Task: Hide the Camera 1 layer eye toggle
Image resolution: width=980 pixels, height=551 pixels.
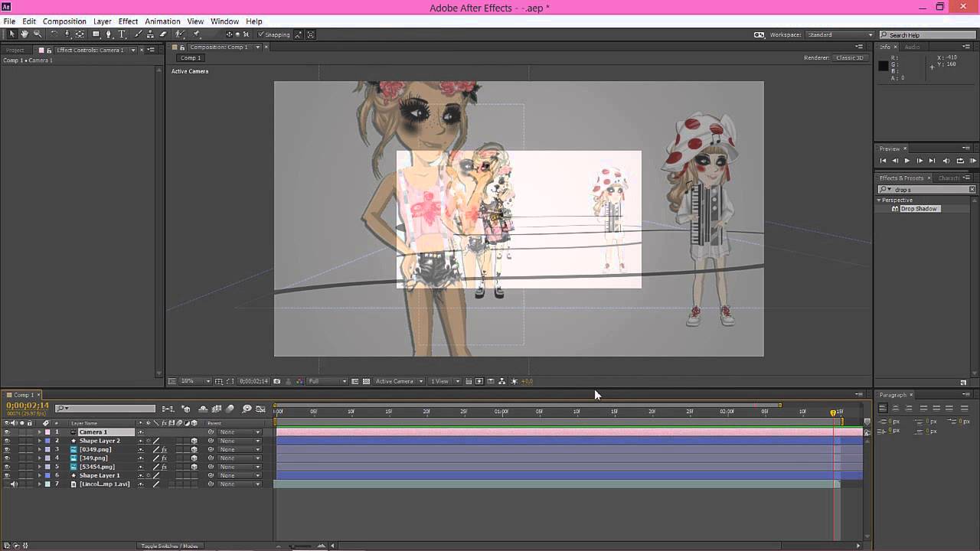Action: pos(7,432)
